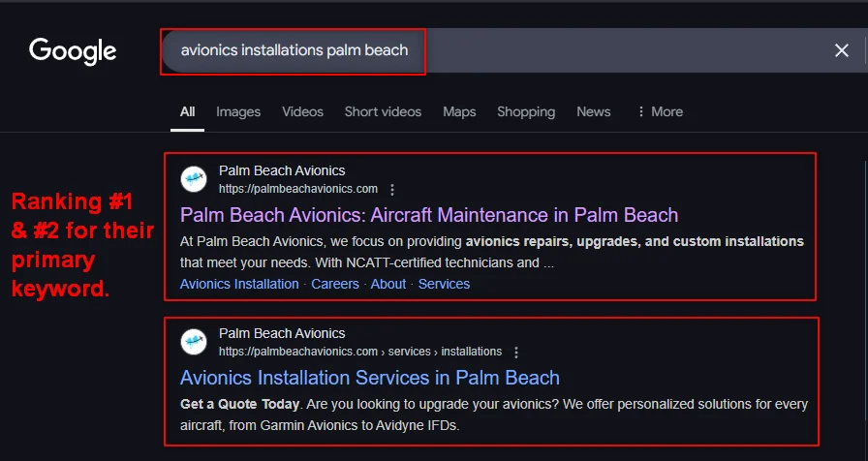Viewport: 868px width, 461px height.
Task: Click the Google logo
Action: pyautogui.click(x=73, y=51)
